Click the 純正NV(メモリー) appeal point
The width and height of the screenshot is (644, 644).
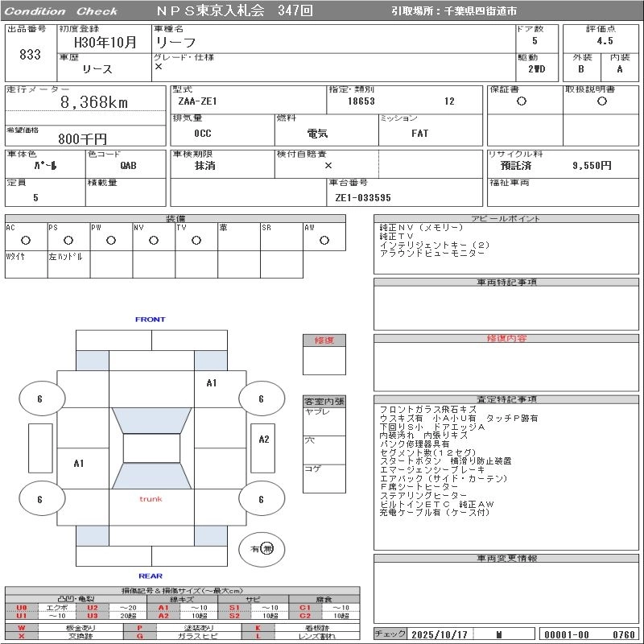[421, 228]
